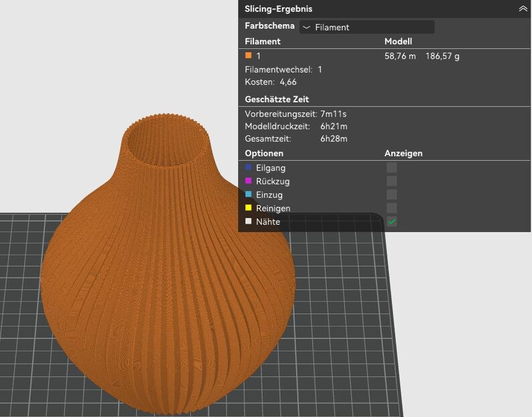Disable the Nähte display checkbox
This screenshot has width=532, height=417.
coord(391,222)
